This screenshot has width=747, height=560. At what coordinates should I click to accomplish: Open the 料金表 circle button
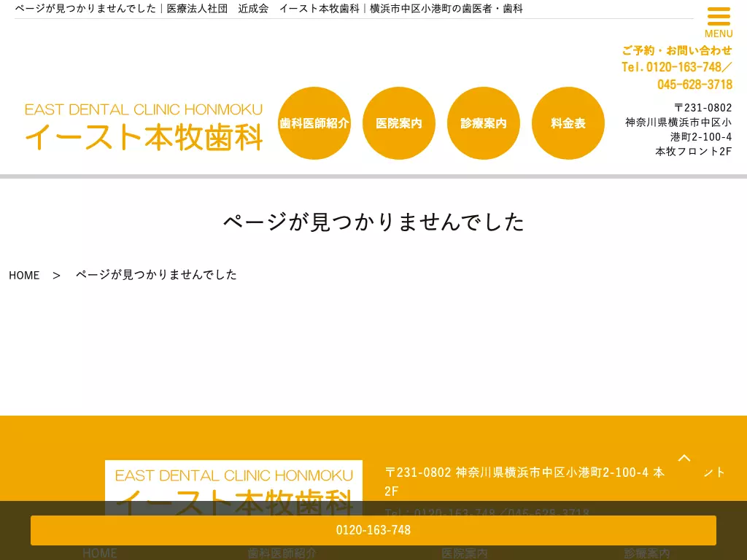pos(568,122)
